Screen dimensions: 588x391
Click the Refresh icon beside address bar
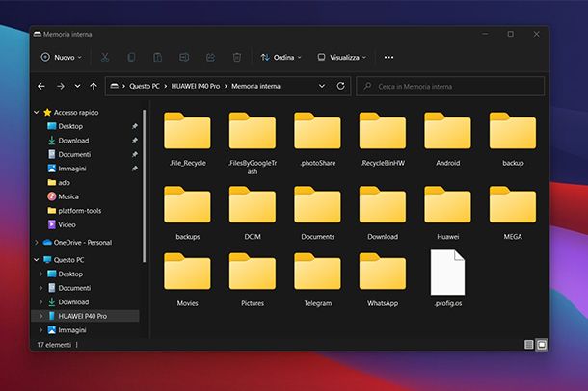tap(340, 86)
